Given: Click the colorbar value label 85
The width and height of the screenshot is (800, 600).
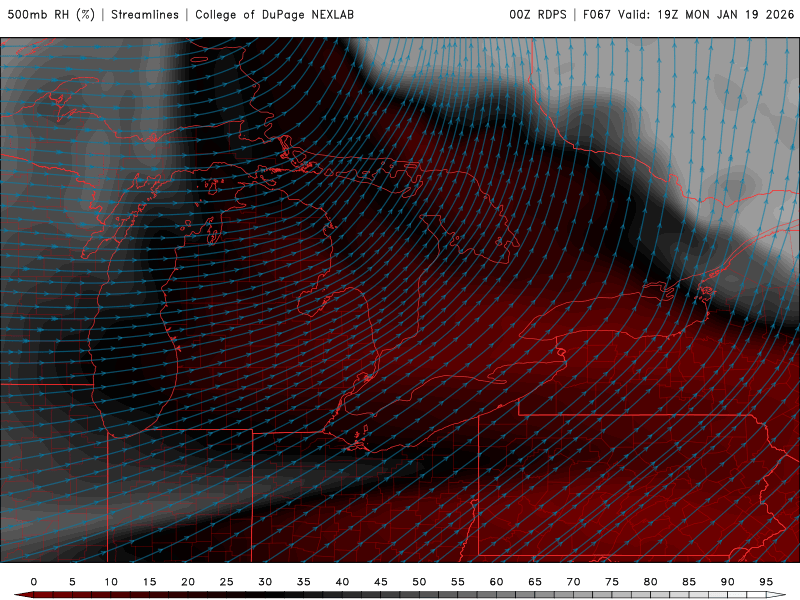Looking at the screenshot, I should pyautogui.click(x=689, y=582).
